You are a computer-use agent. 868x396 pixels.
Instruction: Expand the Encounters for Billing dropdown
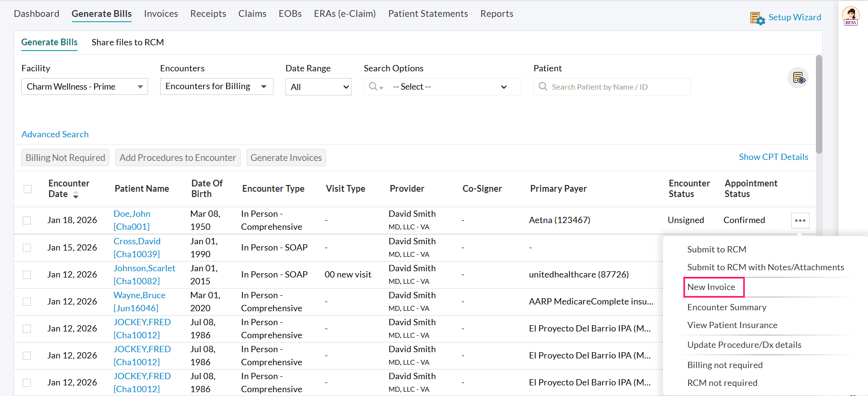(217, 87)
